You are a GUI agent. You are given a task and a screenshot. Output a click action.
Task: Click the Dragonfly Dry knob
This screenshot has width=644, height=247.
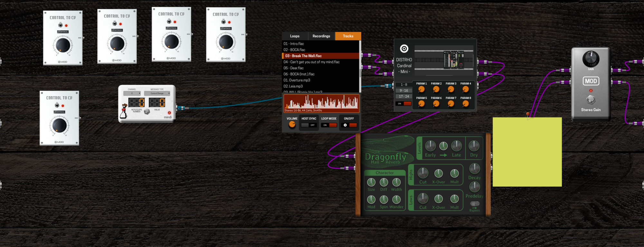[x=474, y=146]
